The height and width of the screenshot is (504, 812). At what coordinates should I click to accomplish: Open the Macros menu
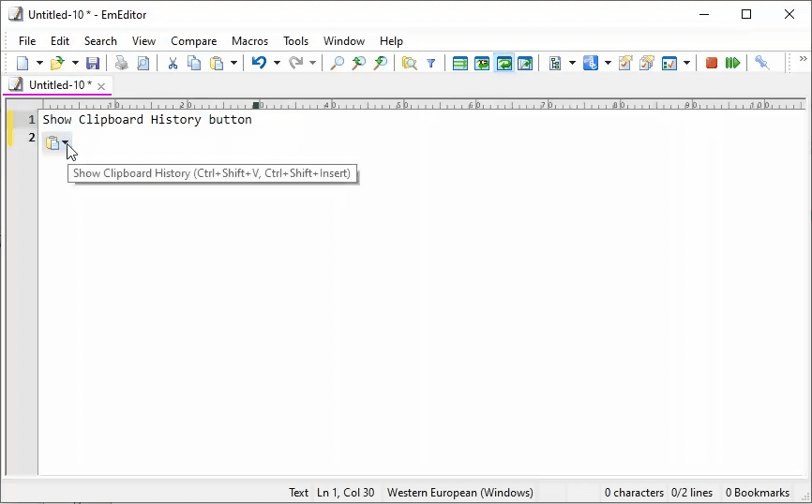coord(249,41)
